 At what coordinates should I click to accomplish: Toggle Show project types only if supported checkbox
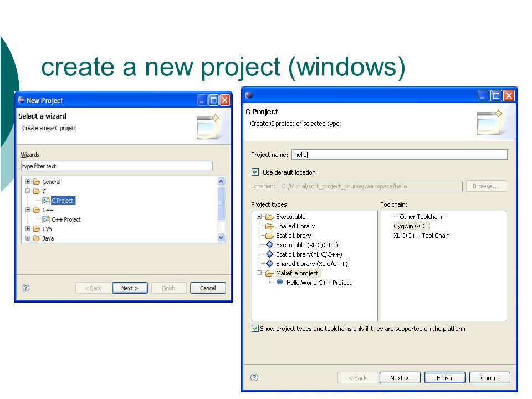point(255,329)
